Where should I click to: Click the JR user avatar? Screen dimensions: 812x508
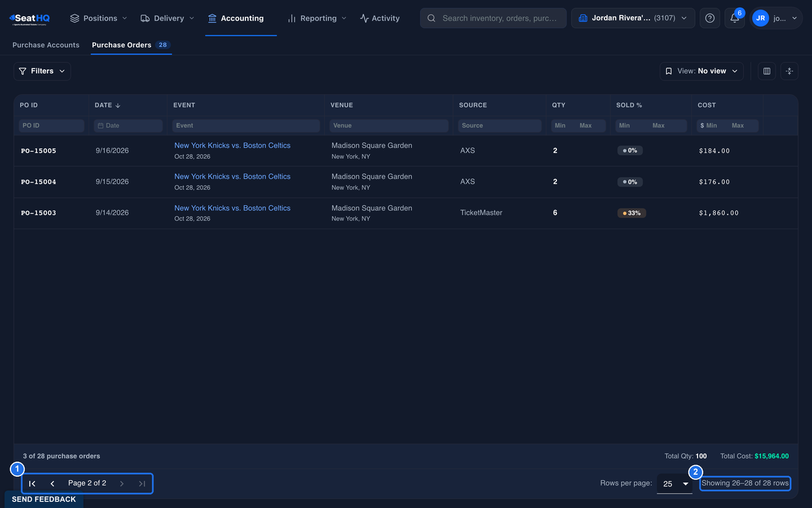coord(760,18)
